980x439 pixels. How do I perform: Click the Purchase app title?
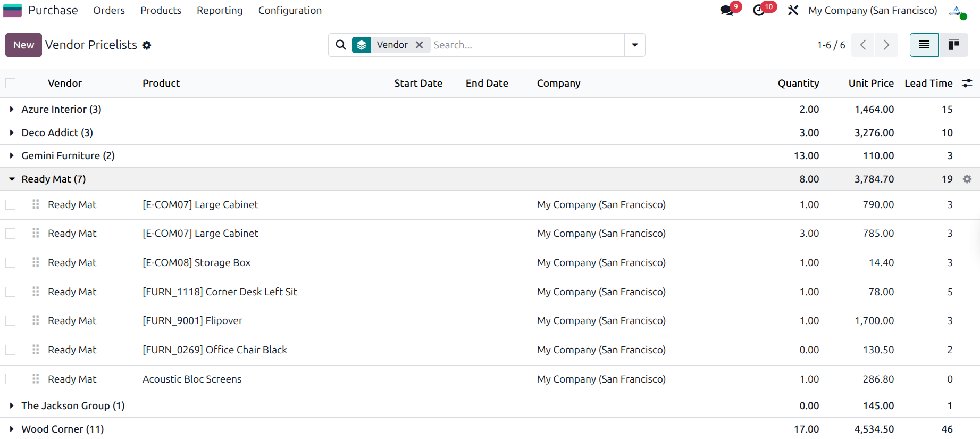pos(53,10)
